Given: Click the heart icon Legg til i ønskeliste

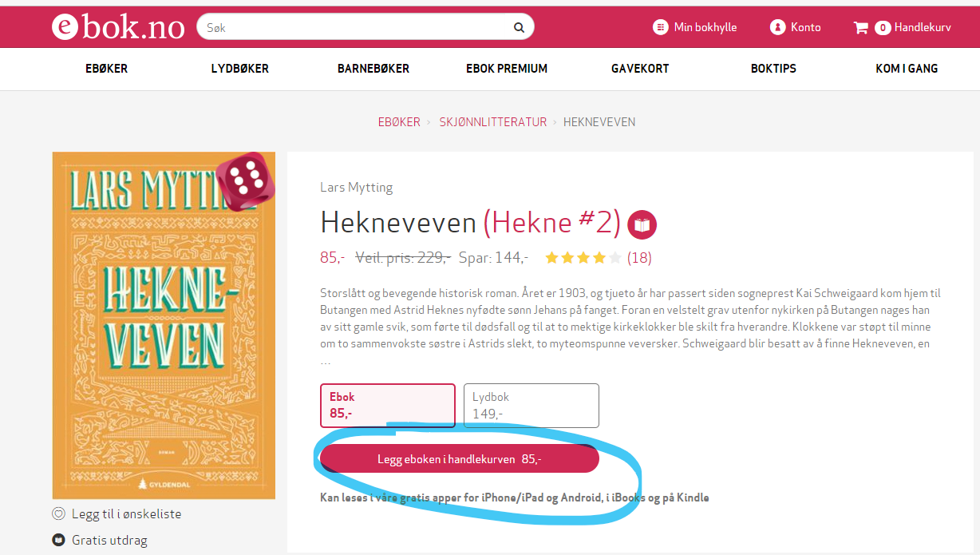Looking at the screenshot, I should (57, 513).
